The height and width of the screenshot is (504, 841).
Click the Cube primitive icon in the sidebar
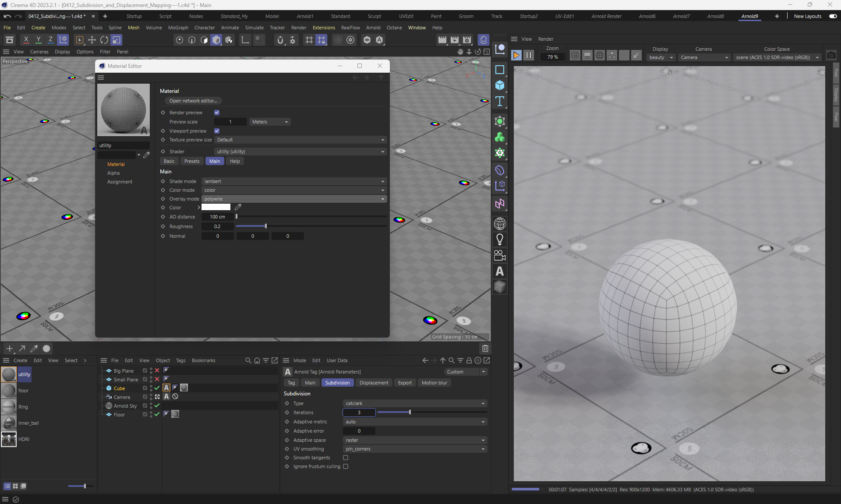click(499, 85)
